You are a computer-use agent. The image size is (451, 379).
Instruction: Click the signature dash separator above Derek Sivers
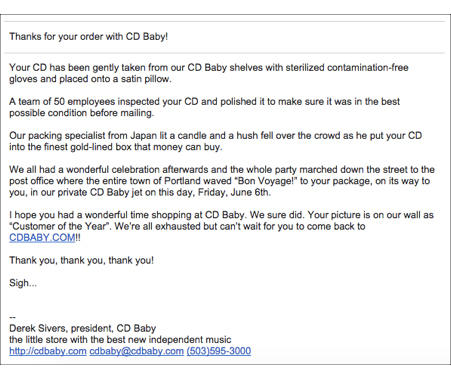(12, 317)
